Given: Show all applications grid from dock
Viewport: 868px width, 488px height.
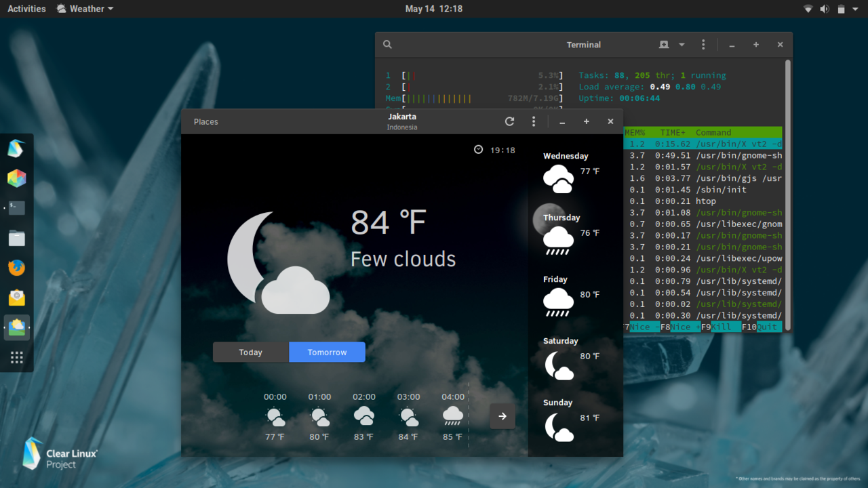Looking at the screenshot, I should [x=16, y=357].
